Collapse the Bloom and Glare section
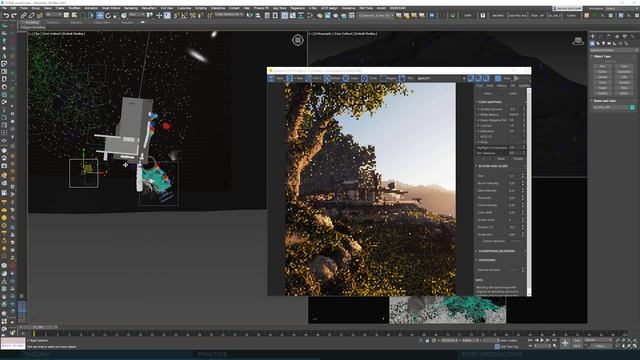Image resolution: width=640 pixels, height=360 pixels. 493,166
